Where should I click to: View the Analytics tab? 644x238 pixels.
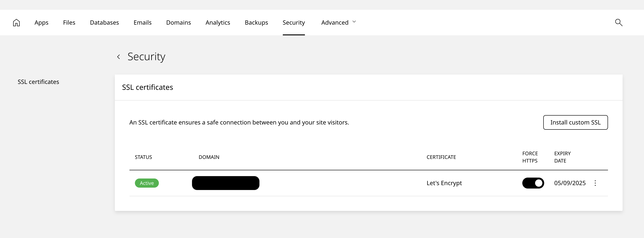point(218,23)
